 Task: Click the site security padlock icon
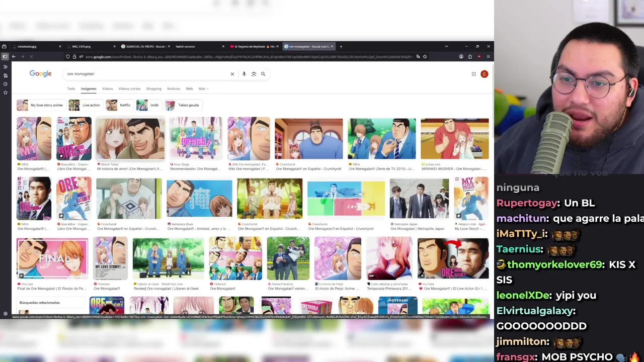point(74,56)
